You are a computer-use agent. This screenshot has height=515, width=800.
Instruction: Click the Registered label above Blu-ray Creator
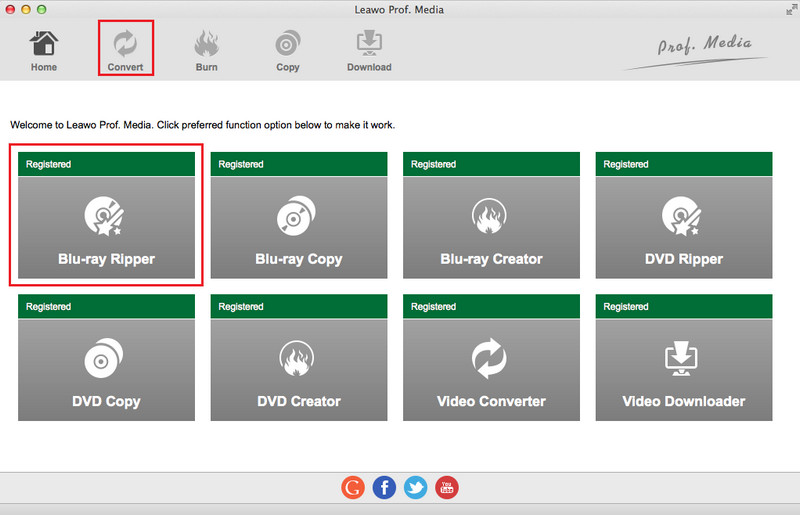click(434, 164)
